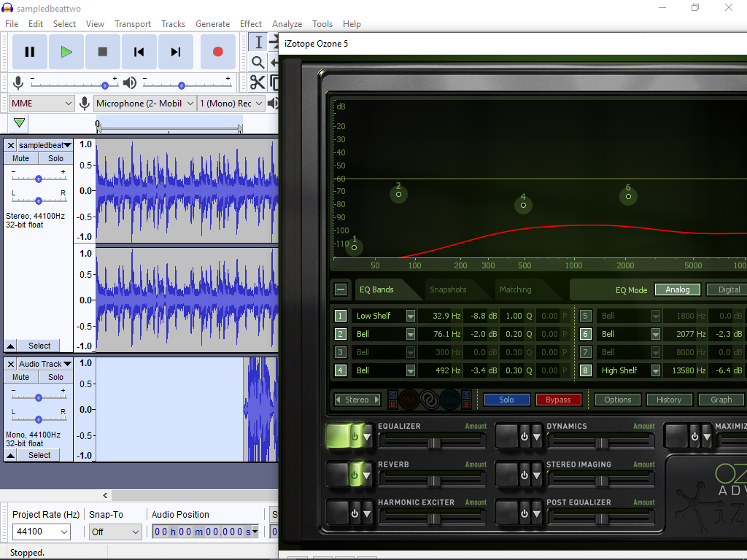Skip to end of the project

(176, 52)
